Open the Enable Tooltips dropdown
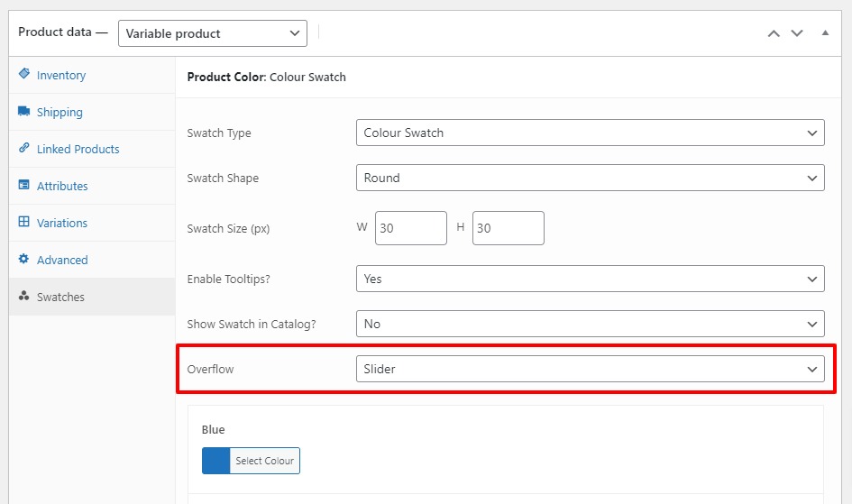The height and width of the screenshot is (504, 852). [x=591, y=279]
